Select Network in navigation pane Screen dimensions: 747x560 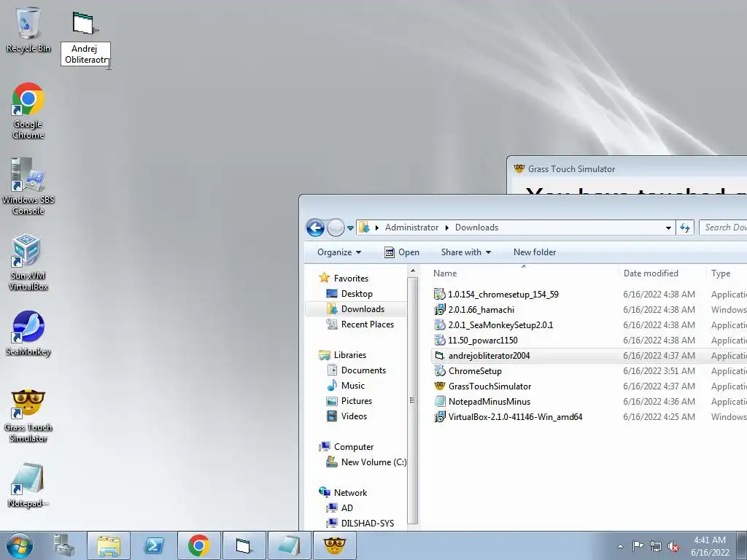click(x=350, y=492)
